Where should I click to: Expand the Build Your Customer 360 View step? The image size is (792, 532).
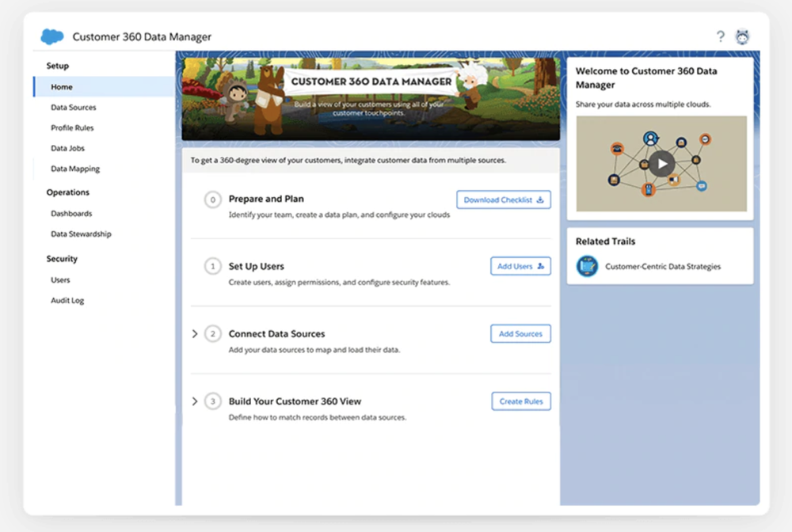coord(195,401)
